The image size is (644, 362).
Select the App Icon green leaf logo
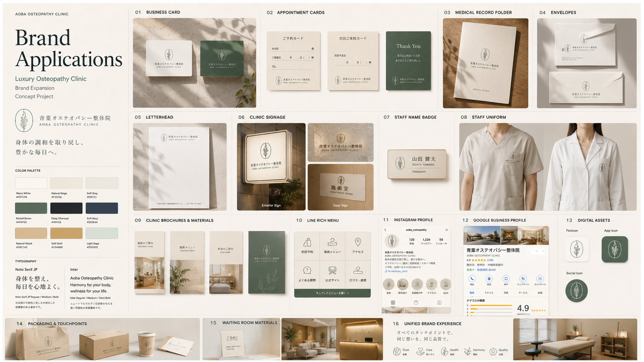coord(615,249)
